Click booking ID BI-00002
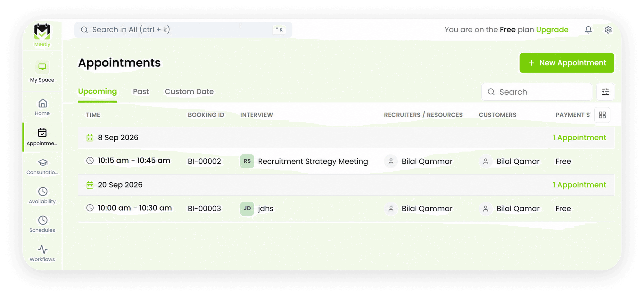This screenshot has width=644, height=296. 204,161
